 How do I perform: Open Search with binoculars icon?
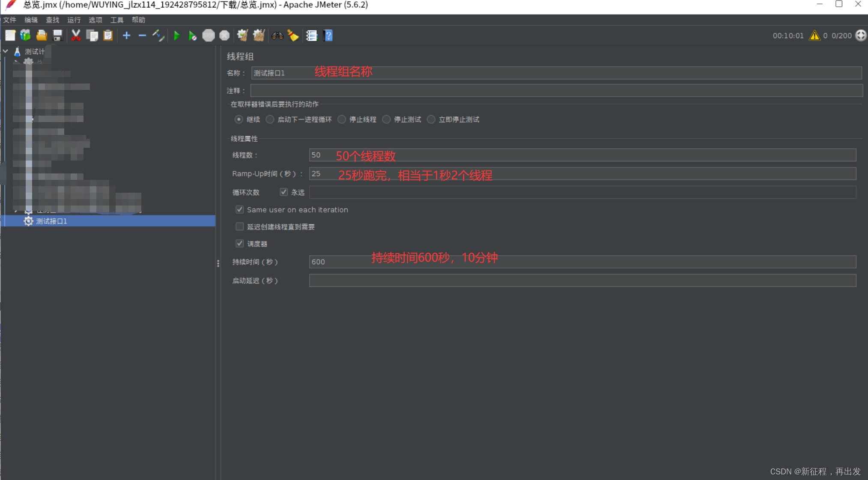[277, 36]
